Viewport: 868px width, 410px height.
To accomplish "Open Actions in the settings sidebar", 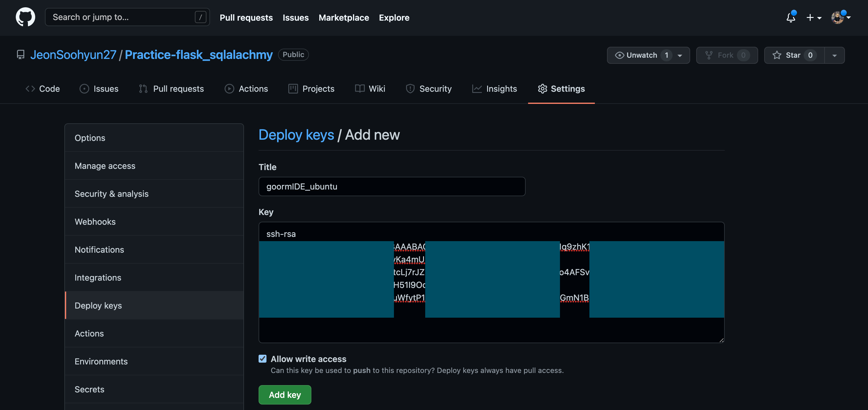I will tap(154, 333).
